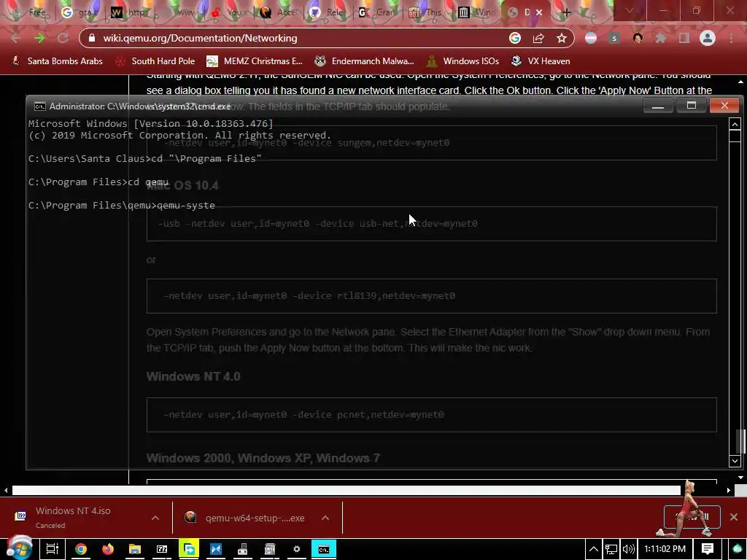Open File Explorer from the taskbar
The height and width of the screenshot is (560, 747).
[135, 549]
